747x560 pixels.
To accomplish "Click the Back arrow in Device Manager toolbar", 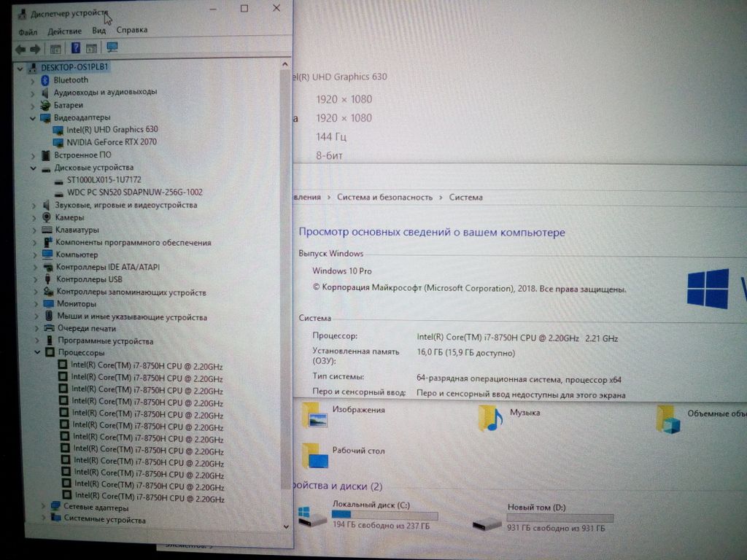I will (20, 49).
